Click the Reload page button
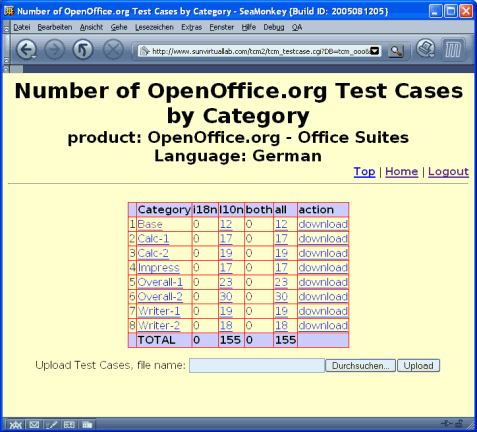477x432 pixels. pos(83,50)
